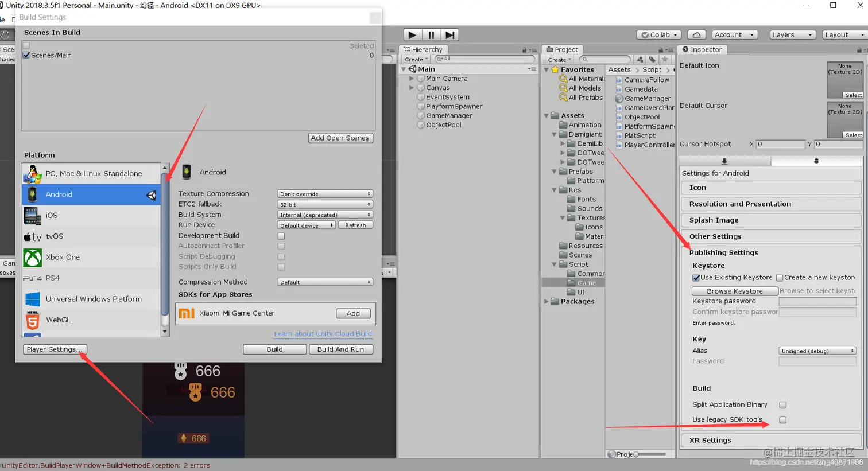This screenshot has width=868, height=471.
Task: Click the favorites star icon in Project toolbar
Action: (665, 60)
